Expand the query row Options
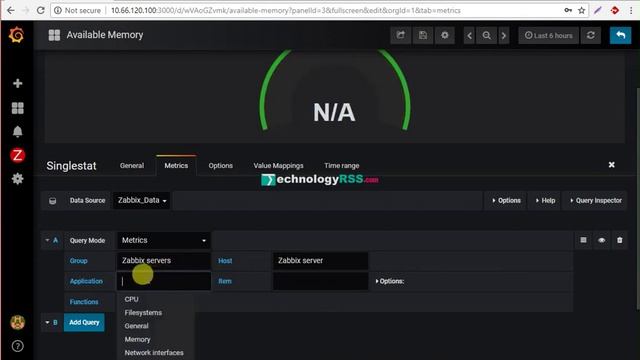This screenshot has height=360, width=640. [x=390, y=281]
